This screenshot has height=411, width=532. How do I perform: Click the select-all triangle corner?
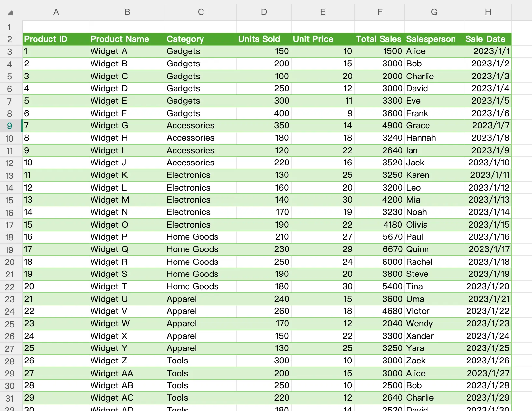tap(10, 12)
